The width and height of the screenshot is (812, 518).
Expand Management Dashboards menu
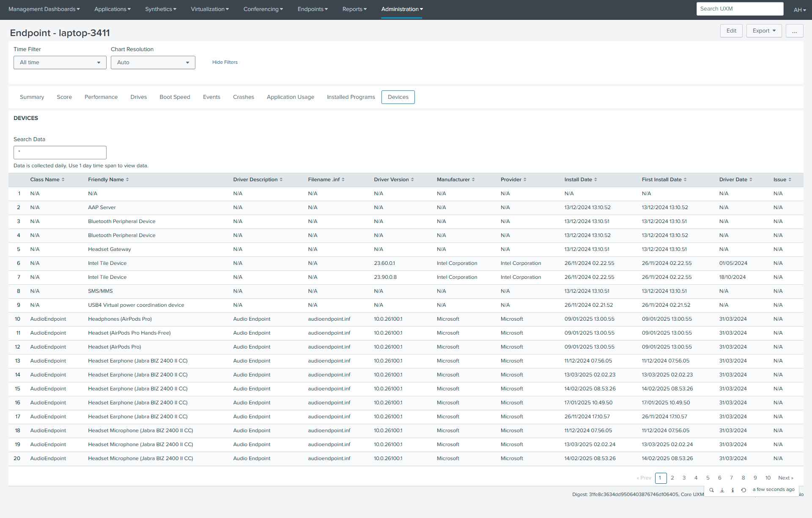(44, 9)
